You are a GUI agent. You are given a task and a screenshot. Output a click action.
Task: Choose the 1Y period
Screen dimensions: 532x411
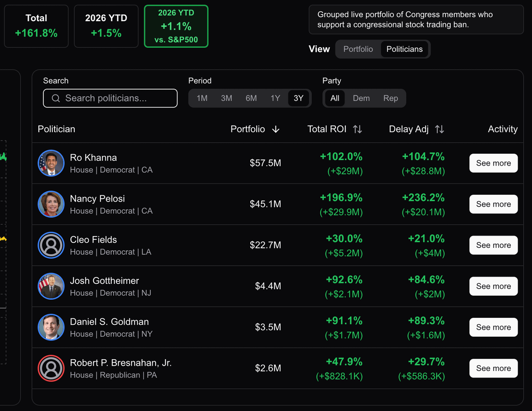click(275, 98)
